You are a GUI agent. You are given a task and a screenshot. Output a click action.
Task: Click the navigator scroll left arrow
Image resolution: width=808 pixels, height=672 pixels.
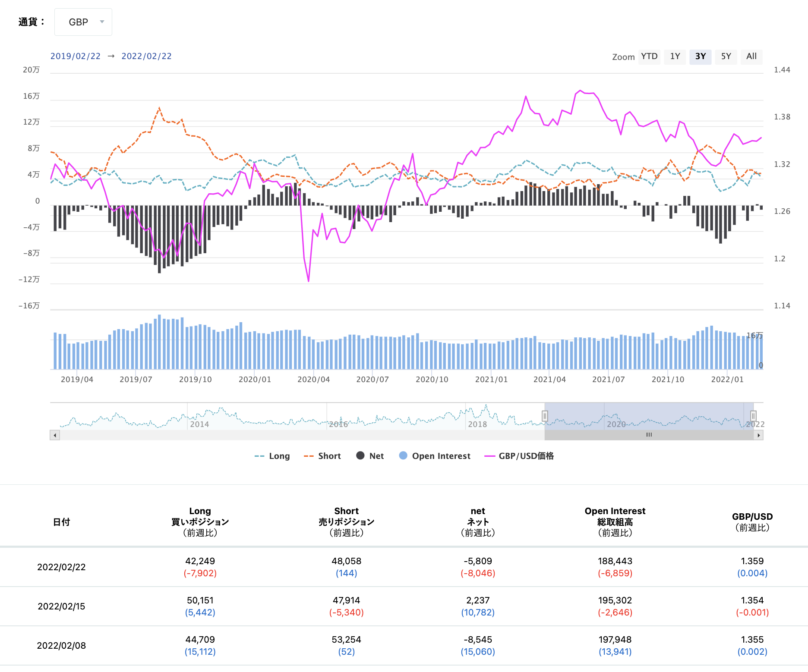tap(55, 435)
